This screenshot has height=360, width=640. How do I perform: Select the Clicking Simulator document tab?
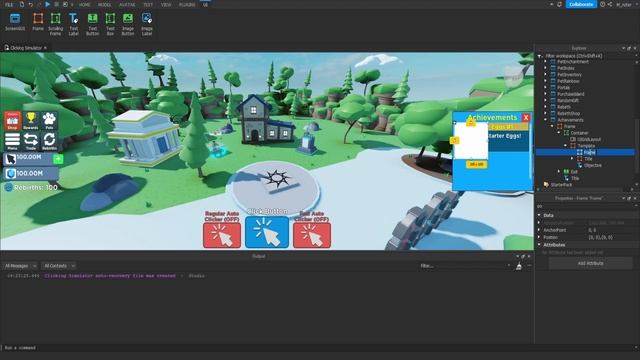26,48
